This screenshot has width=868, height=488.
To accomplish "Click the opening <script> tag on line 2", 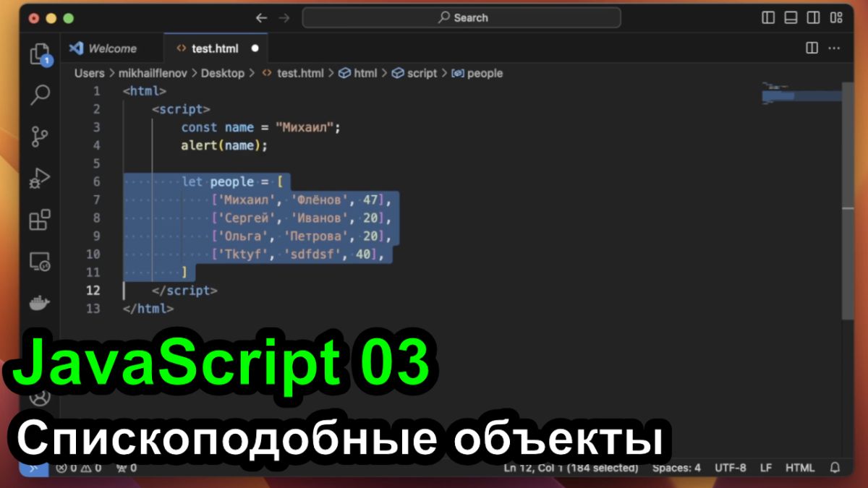I will 181,109.
